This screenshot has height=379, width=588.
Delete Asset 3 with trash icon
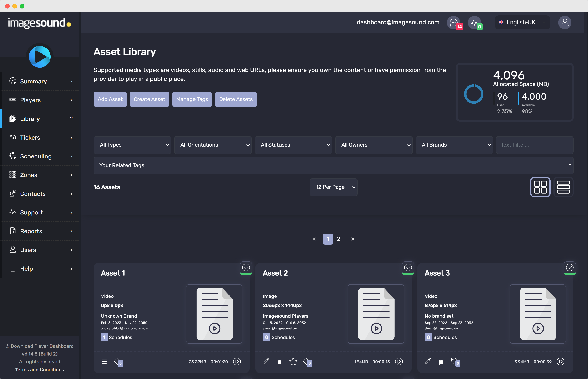[x=442, y=362]
